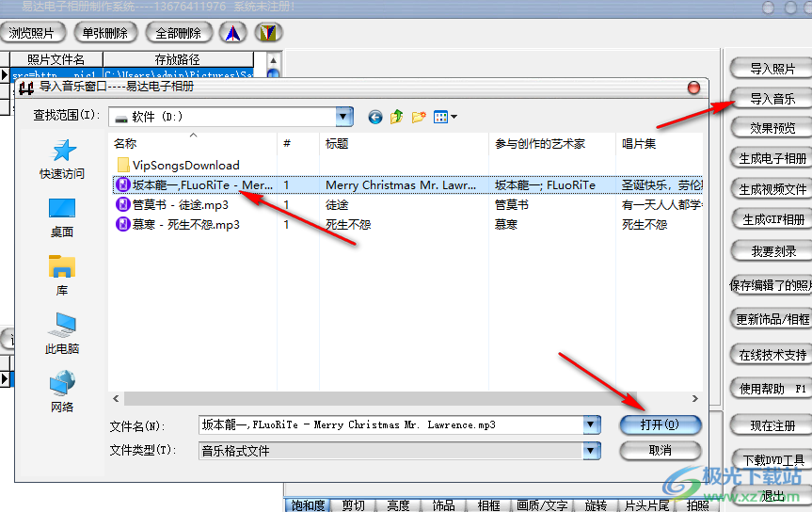Image resolution: width=812 pixels, height=512 pixels.
Task: Click the 打开 (Open) button
Action: pyautogui.click(x=660, y=424)
